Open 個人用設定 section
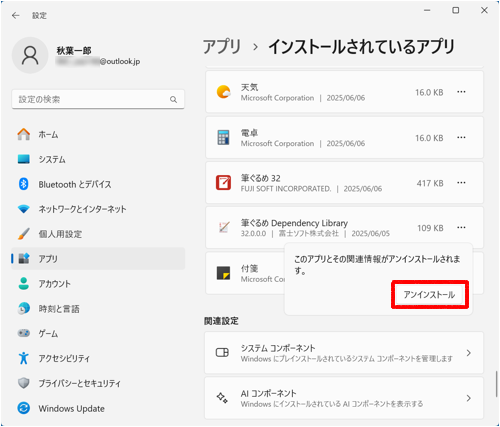Image resolution: width=500 pixels, height=427 pixels. click(x=60, y=234)
